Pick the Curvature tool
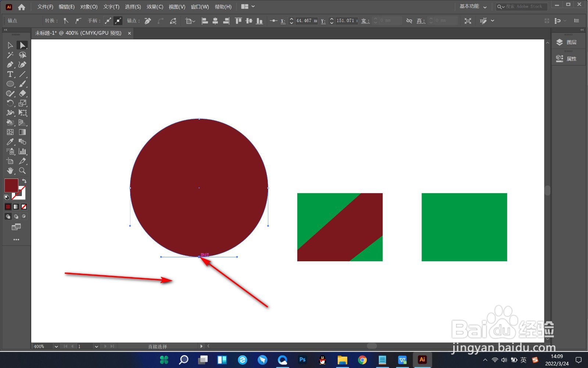Image resolution: width=588 pixels, height=368 pixels. coord(22,65)
